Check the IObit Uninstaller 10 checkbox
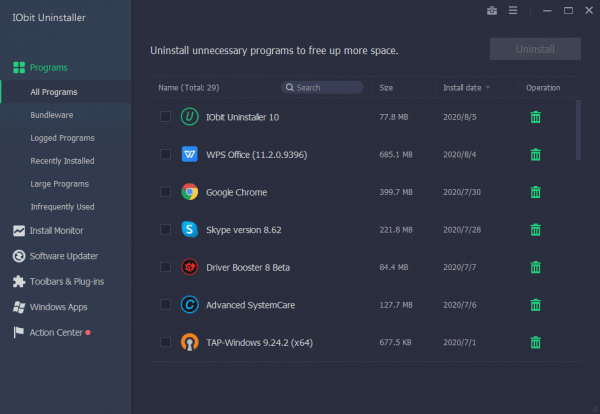This screenshot has height=414, width=600. (165, 116)
